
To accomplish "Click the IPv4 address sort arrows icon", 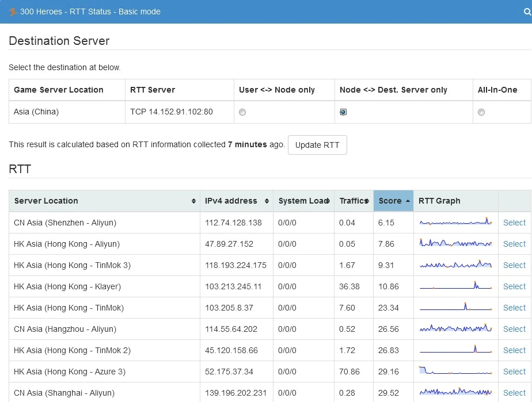I will coord(267,201).
